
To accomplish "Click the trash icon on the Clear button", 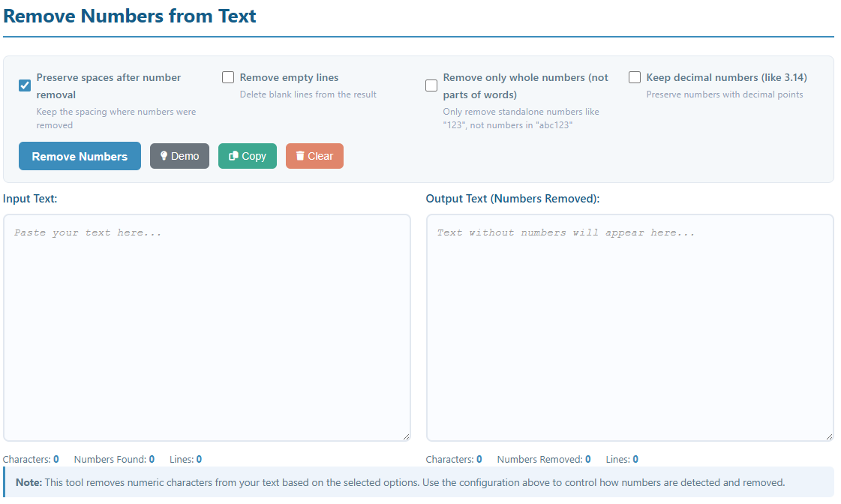I will click(300, 156).
